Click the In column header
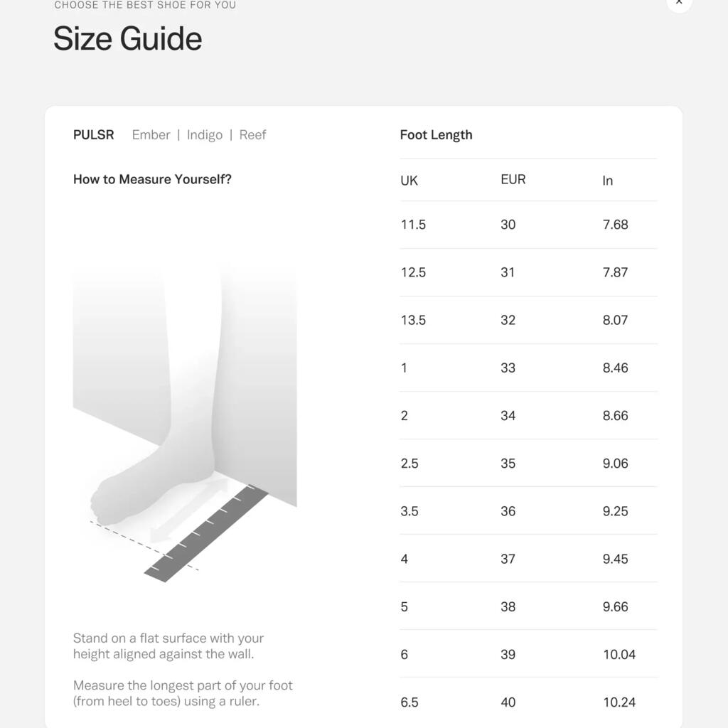The height and width of the screenshot is (728, 728). point(607,180)
